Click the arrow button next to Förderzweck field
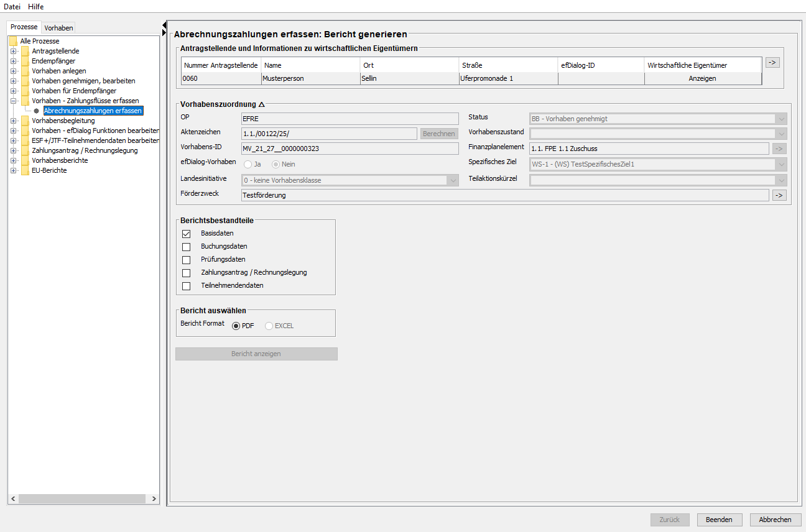The width and height of the screenshot is (806, 532). (x=779, y=195)
